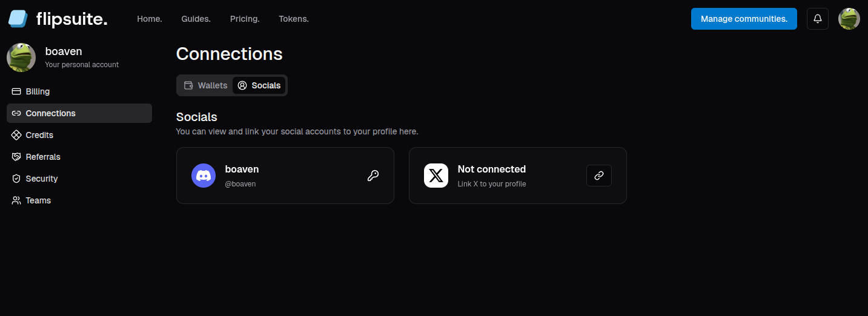Open profile avatar in top right
Image resolution: width=868 pixels, height=316 pixels.
click(x=849, y=19)
